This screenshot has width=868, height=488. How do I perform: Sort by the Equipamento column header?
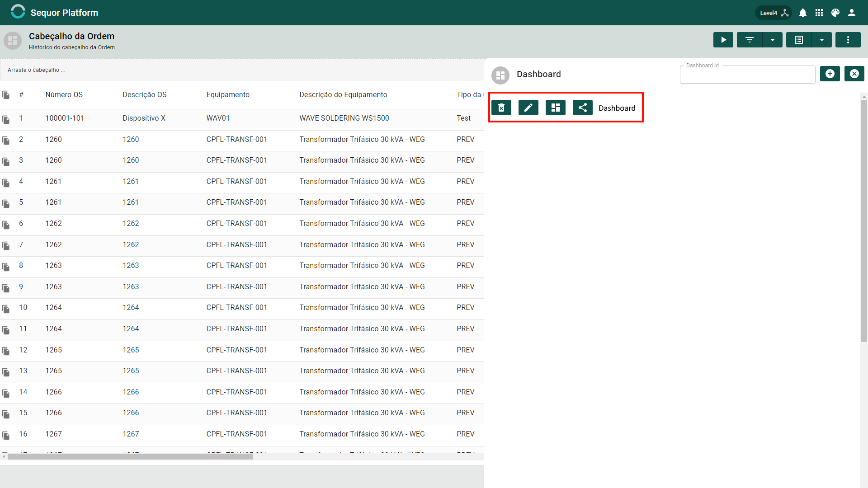(x=228, y=94)
